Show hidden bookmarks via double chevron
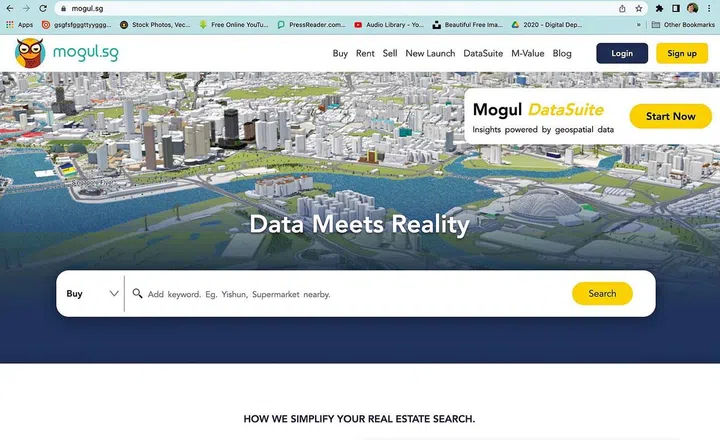The height and width of the screenshot is (440, 720). click(638, 24)
